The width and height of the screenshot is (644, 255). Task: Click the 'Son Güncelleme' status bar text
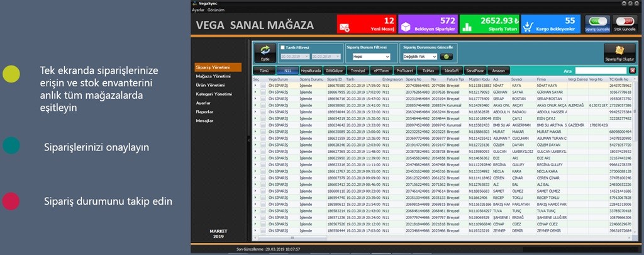pyautogui.click(x=268, y=249)
